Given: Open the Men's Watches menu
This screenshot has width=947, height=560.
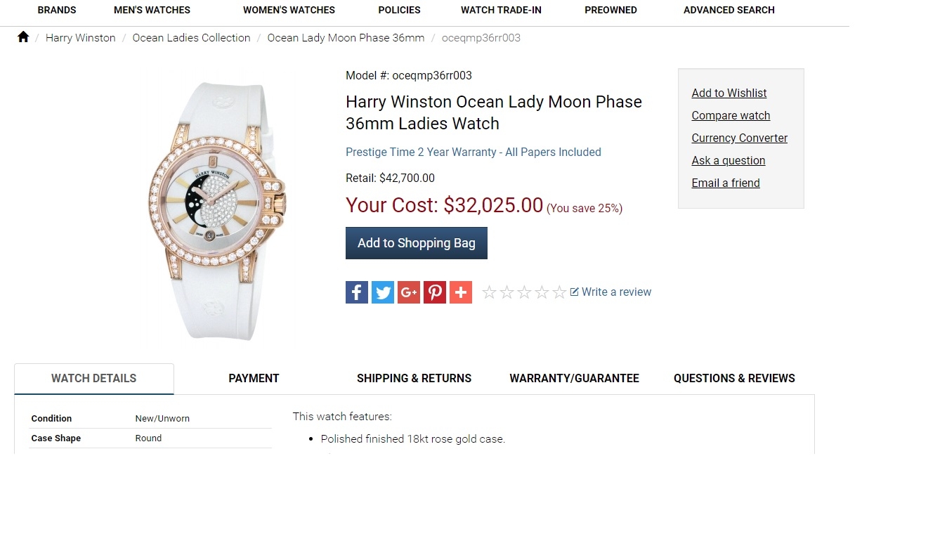Looking at the screenshot, I should coord(152,10).
